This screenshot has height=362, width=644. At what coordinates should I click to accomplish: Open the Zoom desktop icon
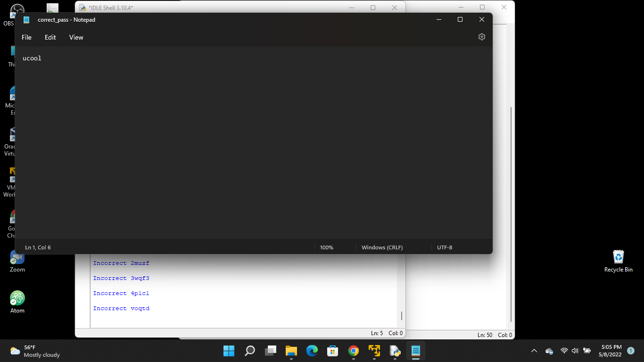tap(17, 257)
